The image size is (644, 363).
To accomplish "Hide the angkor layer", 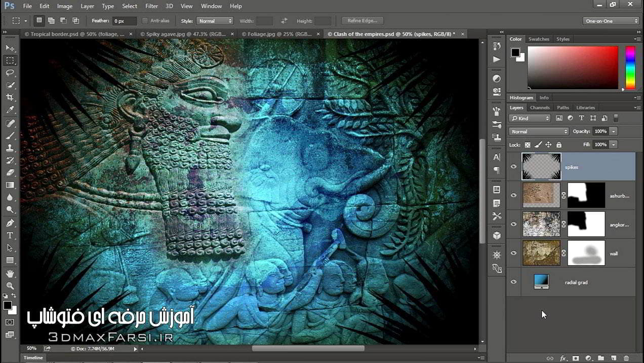I will (514, 224).
